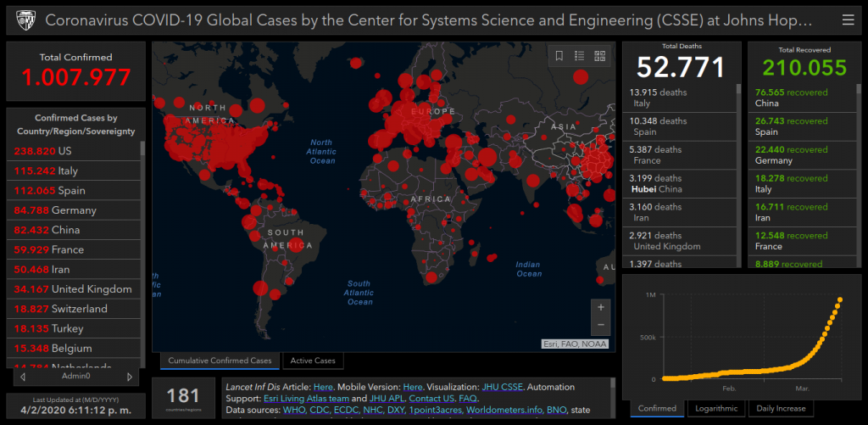The image size is (868, 425).
Task: Zoom in on the map with plus button
Action: (601, 307)
